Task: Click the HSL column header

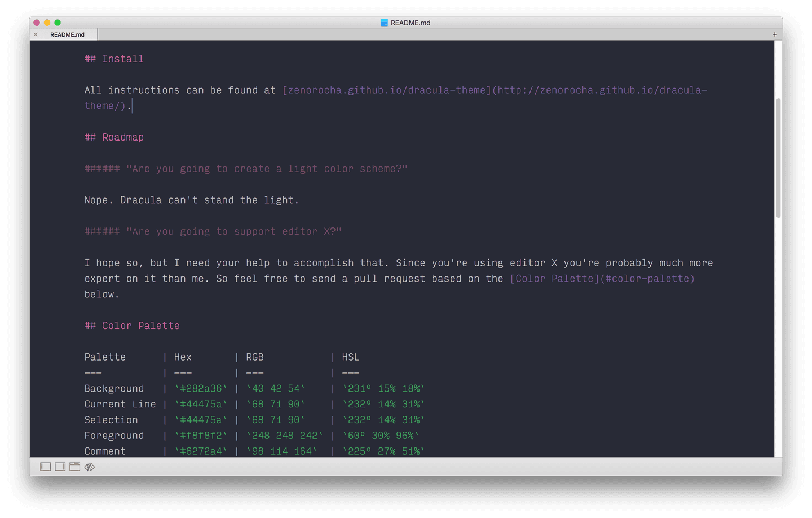Action: click(x=350, y=357)
